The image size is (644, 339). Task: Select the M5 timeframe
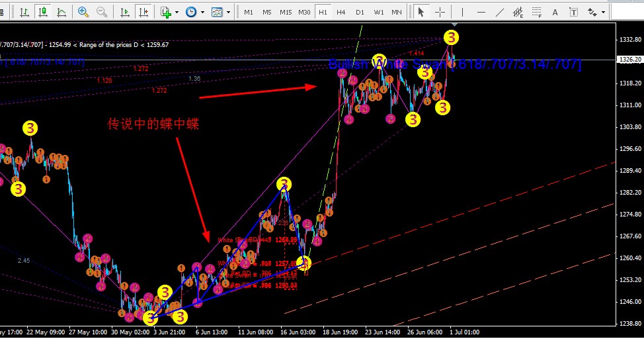click(267, 13)
